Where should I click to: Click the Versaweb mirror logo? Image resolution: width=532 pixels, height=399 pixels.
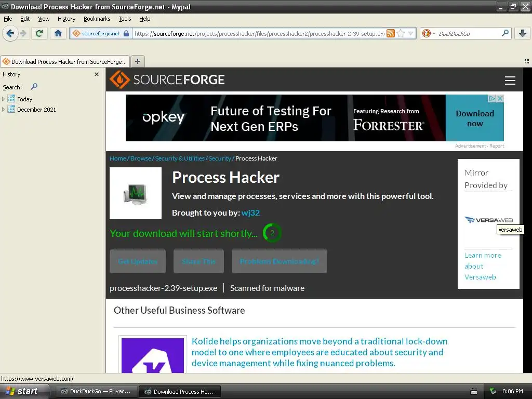488,220
